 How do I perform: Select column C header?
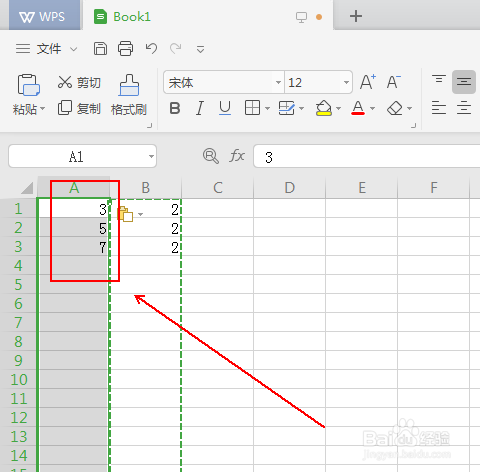218,188
